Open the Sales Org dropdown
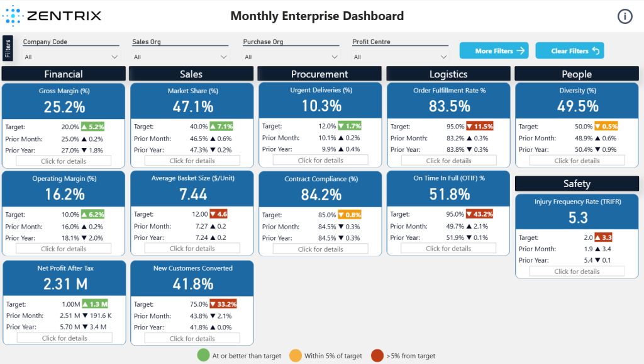 coord(180,57)
